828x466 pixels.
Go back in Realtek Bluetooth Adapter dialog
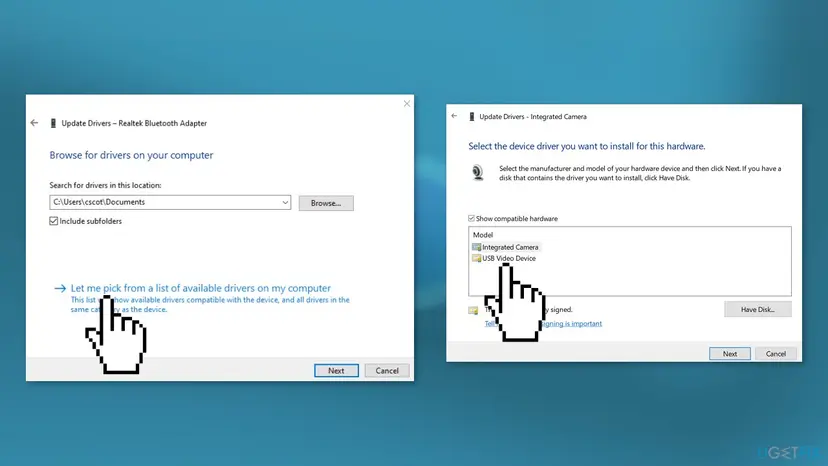34,123
